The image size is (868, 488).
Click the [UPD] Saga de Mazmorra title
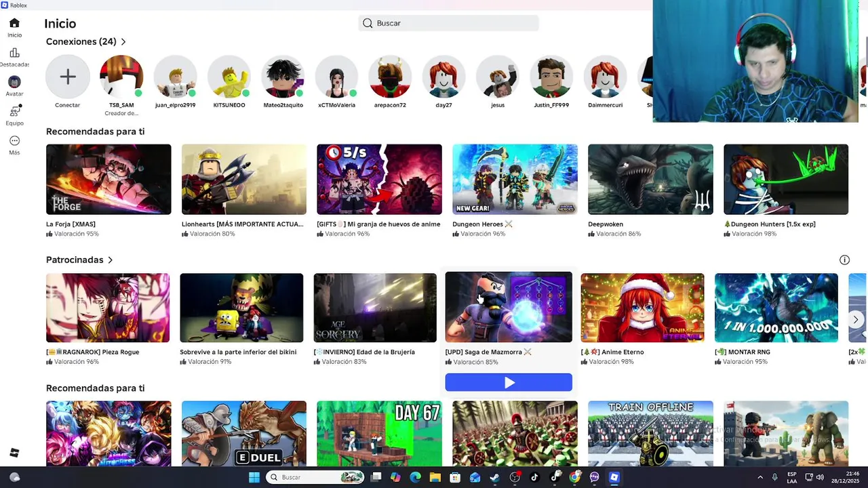click(488, 352)
